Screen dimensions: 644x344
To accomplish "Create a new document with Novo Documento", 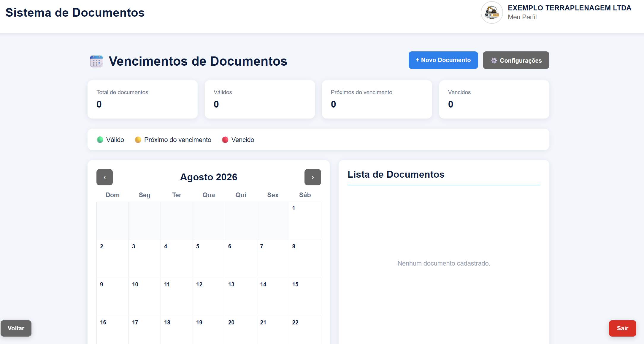I will point(443,60).
